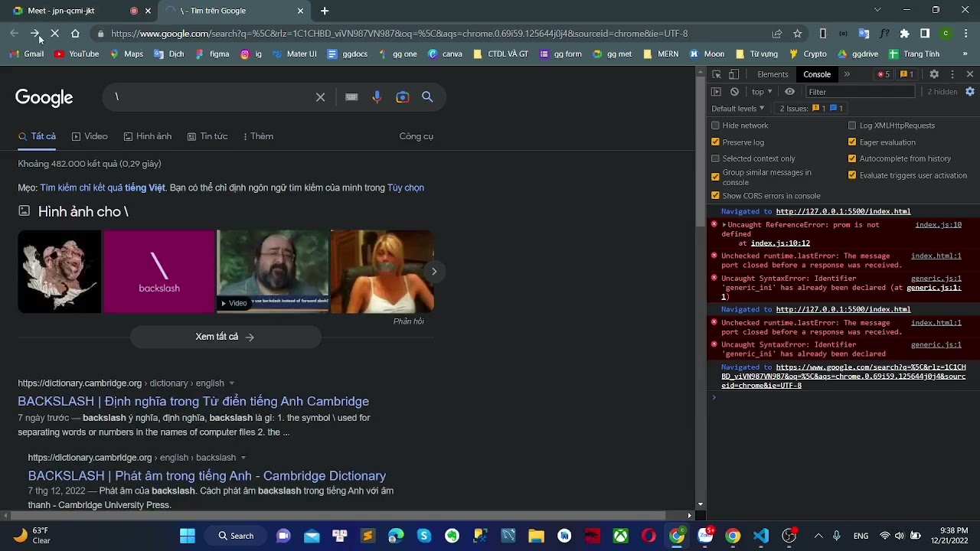Click the share page icon in address bar
The image size is (980, 551).
[x=777, y=34]
